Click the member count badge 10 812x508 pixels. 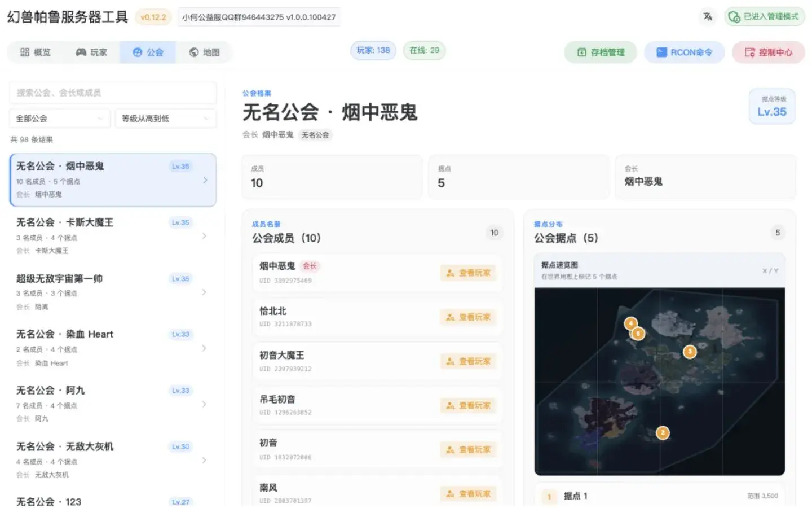click(494, 233)
